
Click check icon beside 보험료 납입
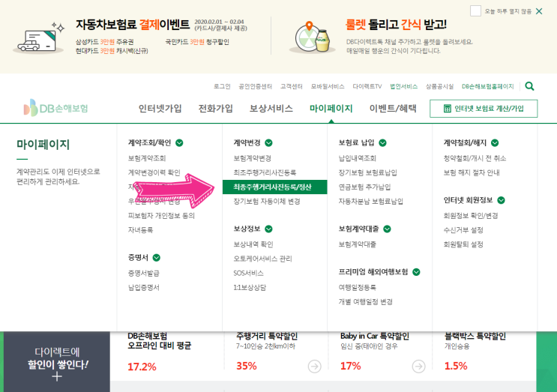tap(382, 142)
